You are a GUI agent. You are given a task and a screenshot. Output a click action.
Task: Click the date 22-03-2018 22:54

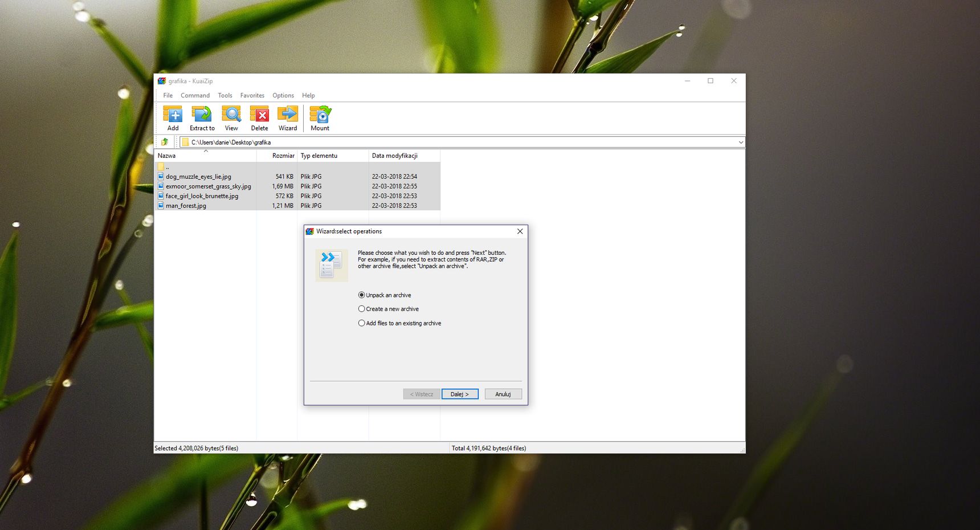[394, 177]
